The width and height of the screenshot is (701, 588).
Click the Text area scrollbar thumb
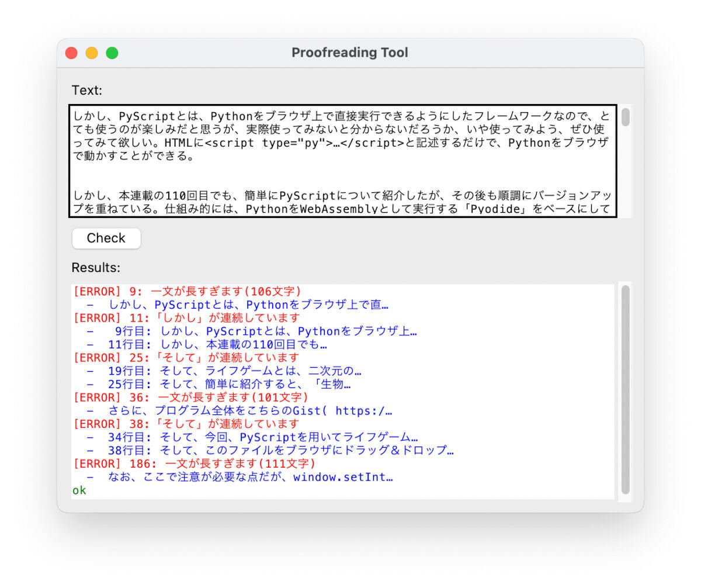pos(625,117)
